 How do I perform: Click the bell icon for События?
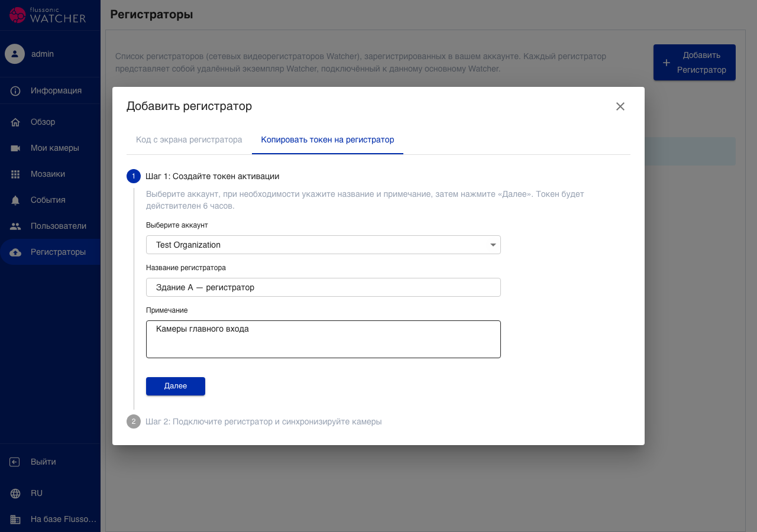(x=15, y=200)
